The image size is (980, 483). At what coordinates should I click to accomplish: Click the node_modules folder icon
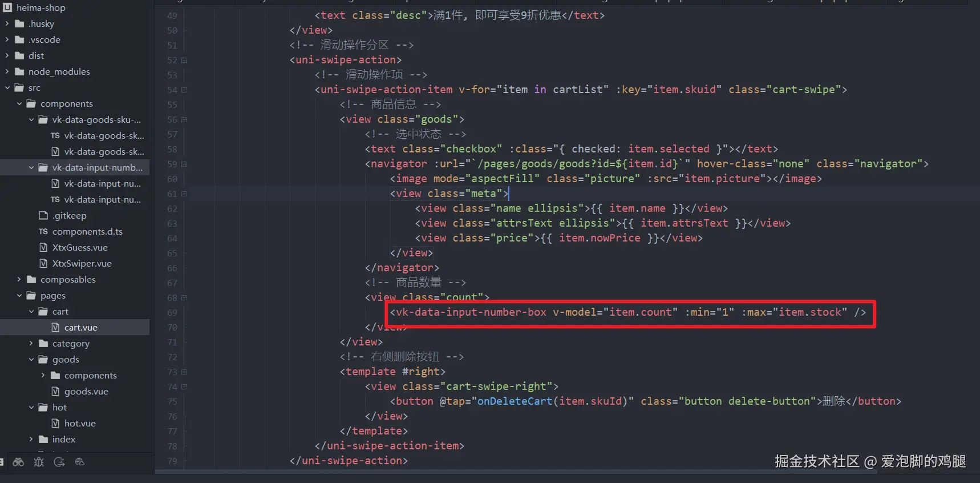click(19, 71)
